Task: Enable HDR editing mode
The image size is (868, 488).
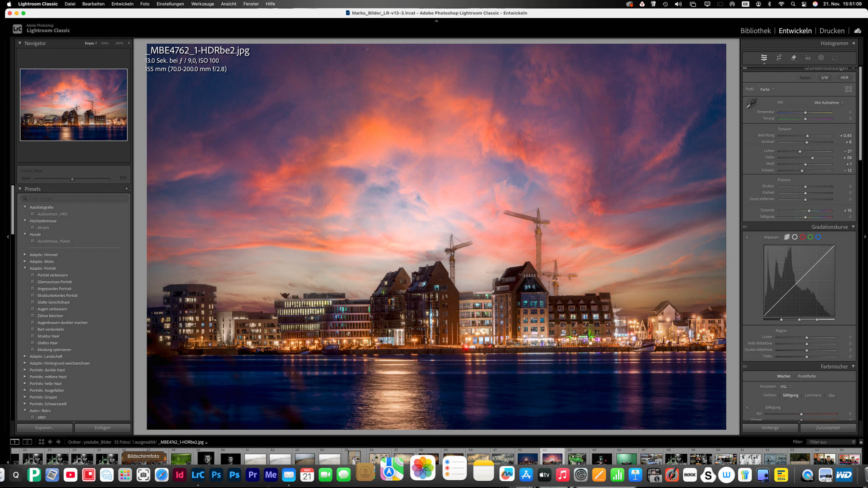Action: click(844, 78)
